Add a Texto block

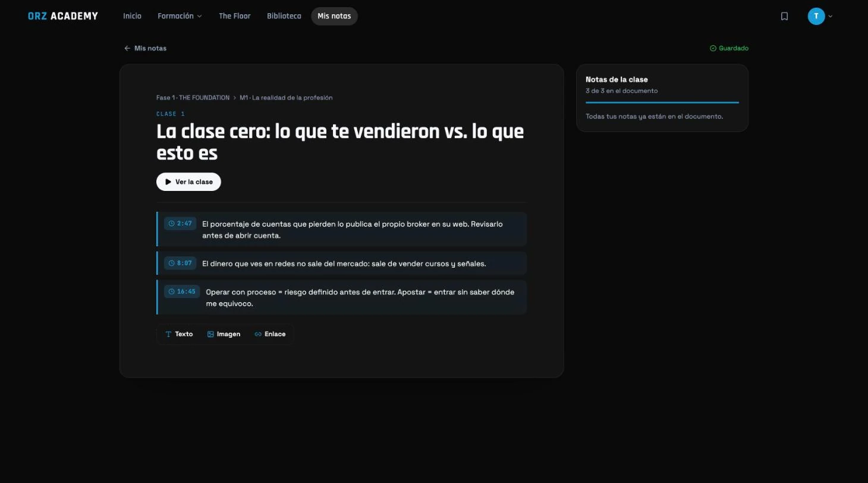[x=179, y=334]
